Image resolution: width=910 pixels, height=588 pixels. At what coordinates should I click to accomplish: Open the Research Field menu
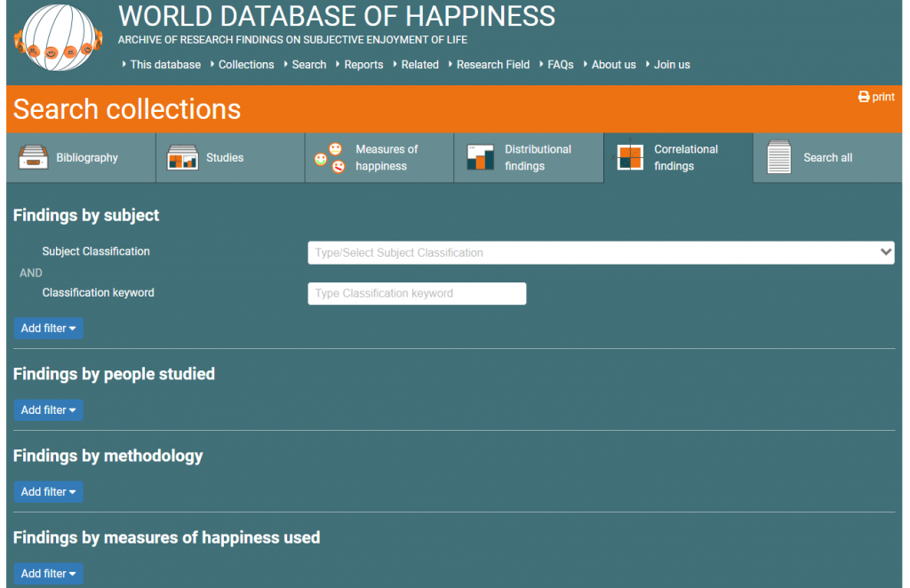coord(492,65)
